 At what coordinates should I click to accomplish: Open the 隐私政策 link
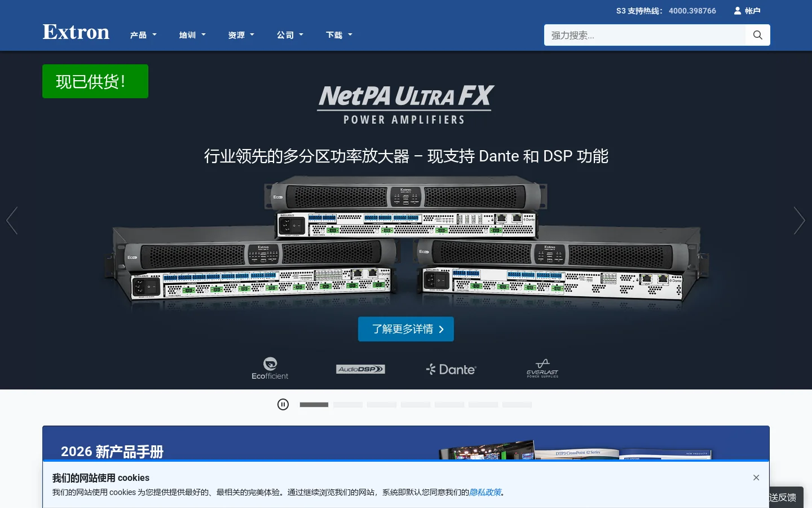coord(485,492)
